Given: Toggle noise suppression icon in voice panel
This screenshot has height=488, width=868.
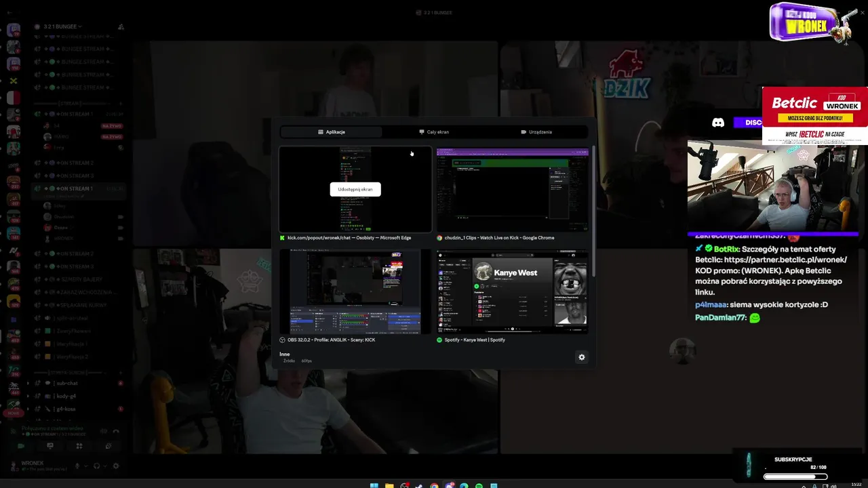Looking at the screenshot, I should click(x=104, y=431).
